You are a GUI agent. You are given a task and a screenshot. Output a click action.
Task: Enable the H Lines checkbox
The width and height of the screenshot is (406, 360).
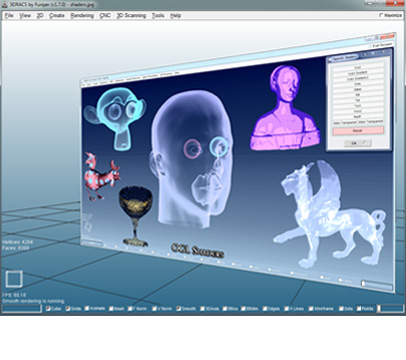point(286,309)
